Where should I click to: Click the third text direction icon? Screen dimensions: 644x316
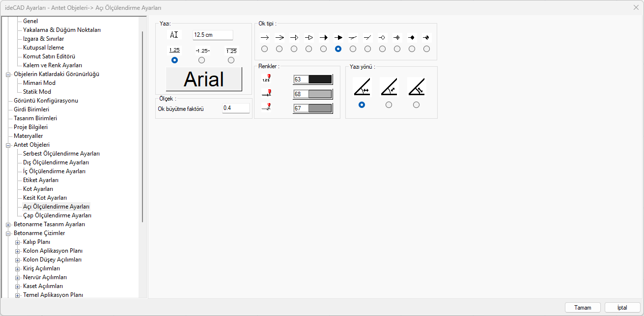pyautogui.click(x=416, y=87)
